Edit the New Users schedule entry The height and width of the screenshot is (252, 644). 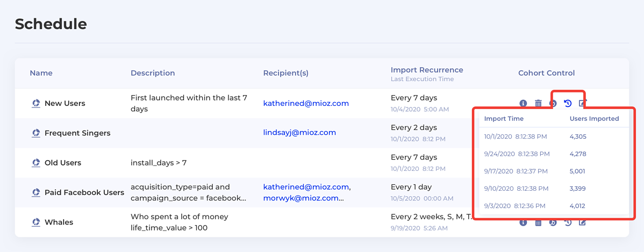coord(582,103)
